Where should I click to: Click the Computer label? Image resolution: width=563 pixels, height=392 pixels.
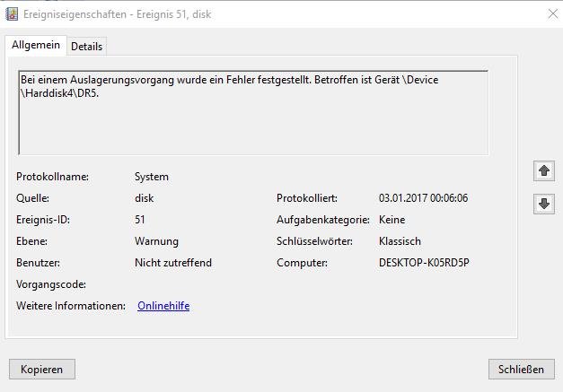[302, 263]
